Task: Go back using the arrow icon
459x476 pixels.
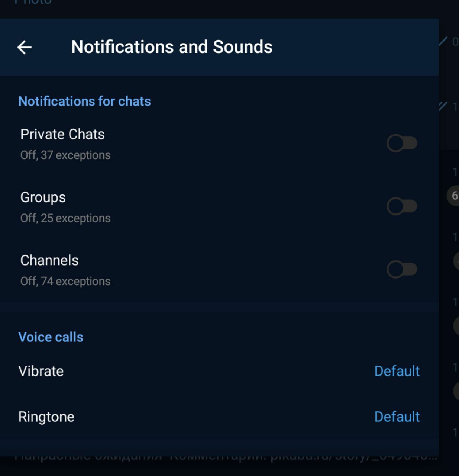Action: pos(25,47)
